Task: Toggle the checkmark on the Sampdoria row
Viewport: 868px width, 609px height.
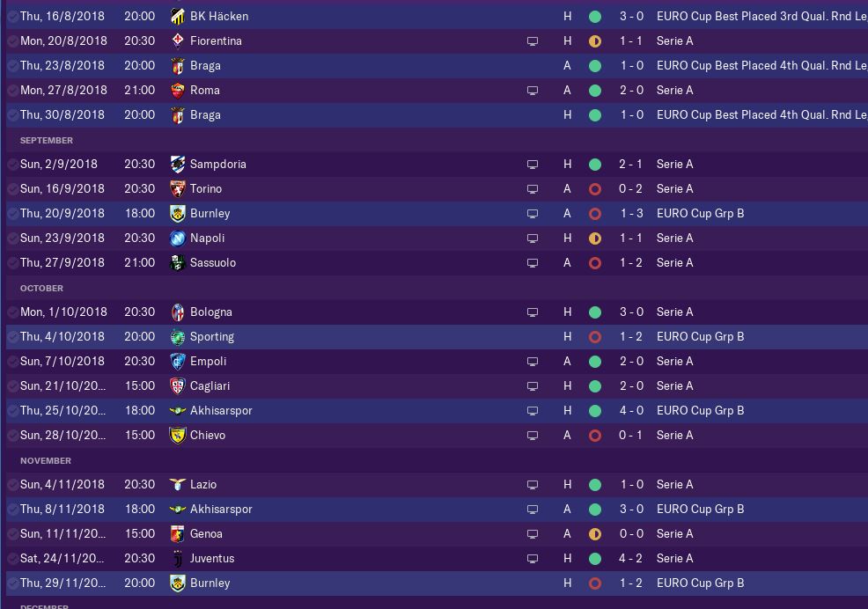Action: [12, 164]
